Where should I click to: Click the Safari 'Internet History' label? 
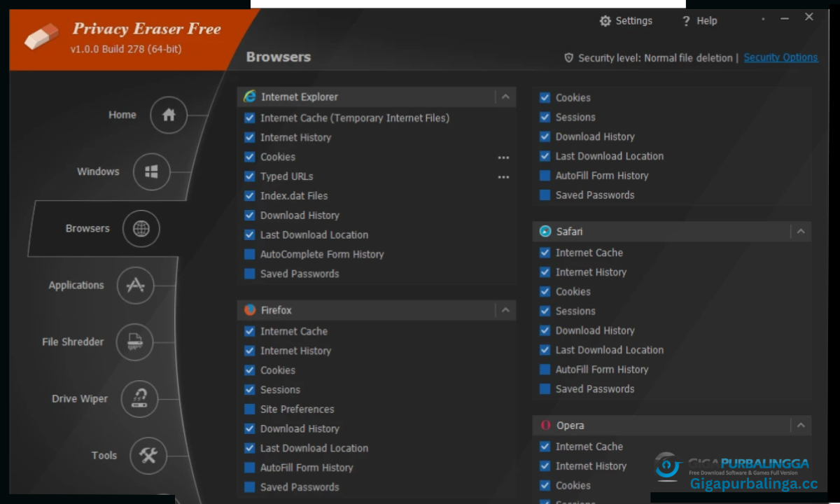[x=591, y=272]
